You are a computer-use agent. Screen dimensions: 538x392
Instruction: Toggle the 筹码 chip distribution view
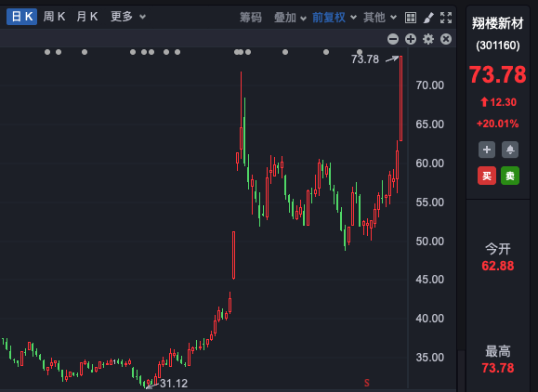[251, 17]
